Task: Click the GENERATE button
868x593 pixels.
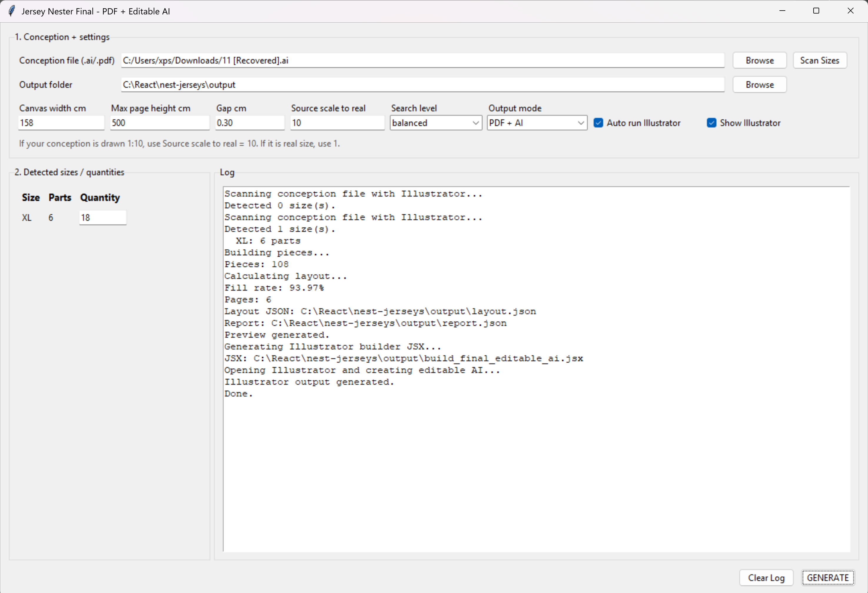Action: pyautogui.click(x=828, y=578)
